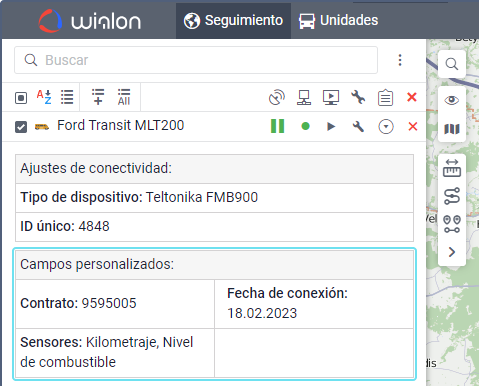Open the Unidades tab

[339, 21]
